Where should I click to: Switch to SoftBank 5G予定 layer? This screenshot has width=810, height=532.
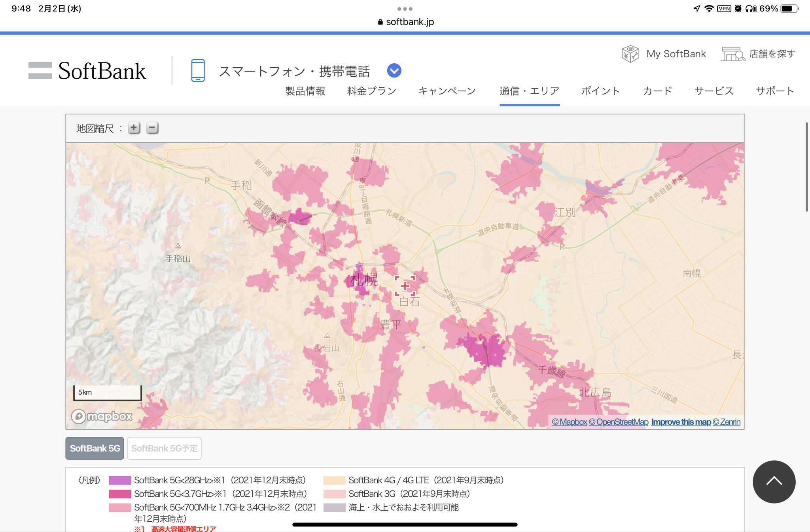pos(164,448)
